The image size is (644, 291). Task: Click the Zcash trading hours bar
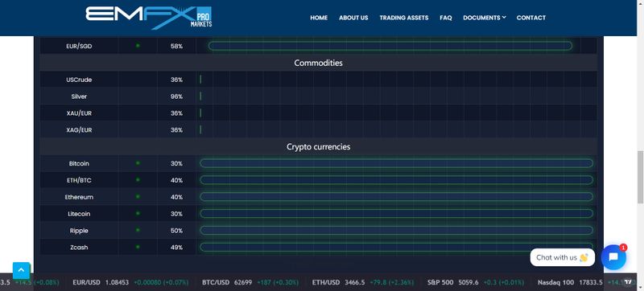396,247
